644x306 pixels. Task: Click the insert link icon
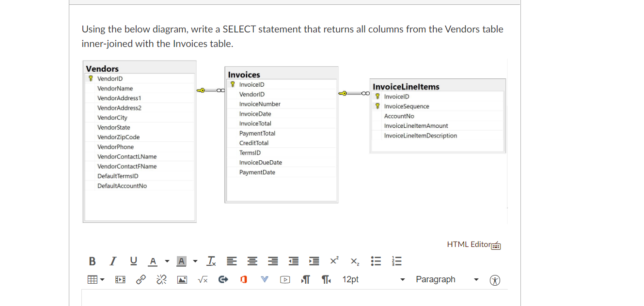[x=141, y=279]
